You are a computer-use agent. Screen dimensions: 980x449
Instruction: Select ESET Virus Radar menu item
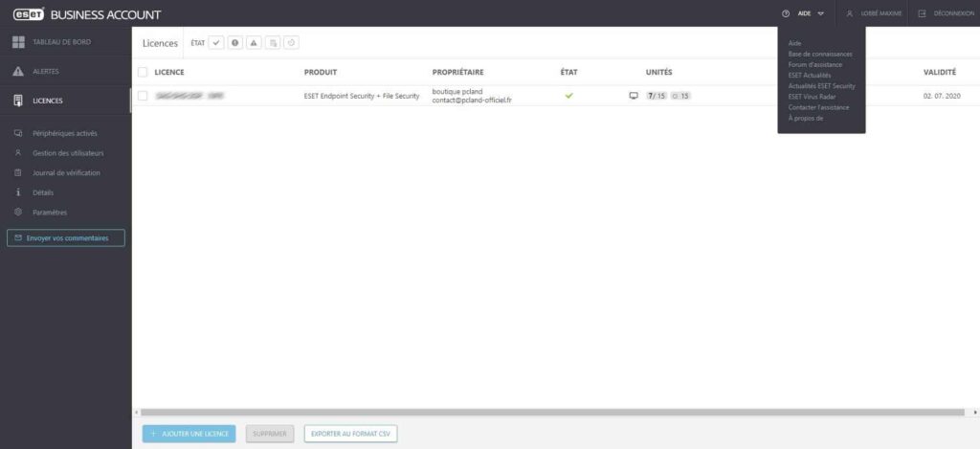[812, 97]
